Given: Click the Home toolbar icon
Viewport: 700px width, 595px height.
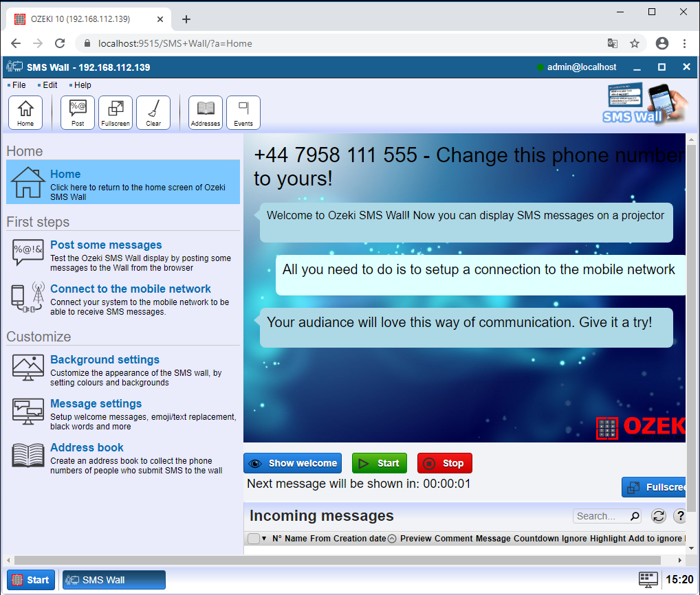Looking at the screenshot, I should [x=25, y=113].
